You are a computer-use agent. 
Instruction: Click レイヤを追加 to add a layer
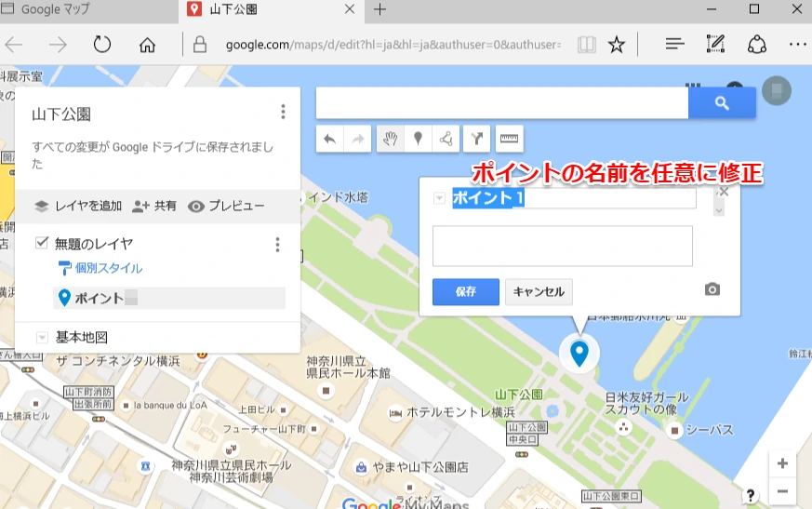(78, 207)
